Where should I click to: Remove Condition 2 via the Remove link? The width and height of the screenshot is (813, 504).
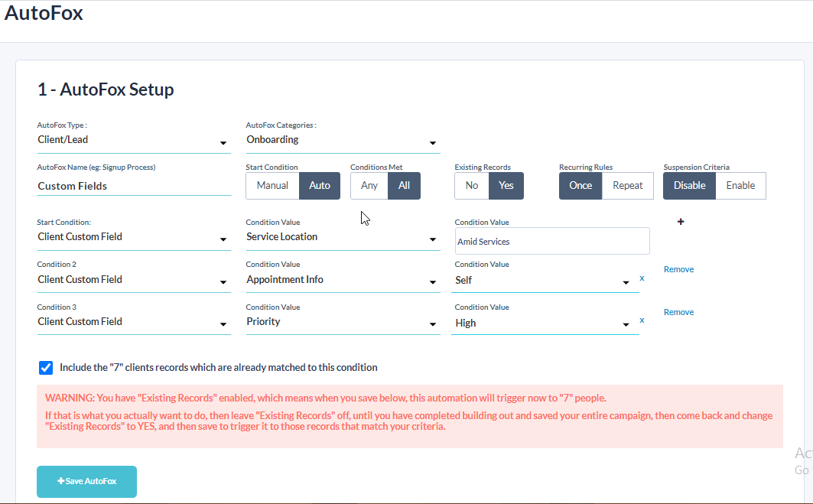678,269
